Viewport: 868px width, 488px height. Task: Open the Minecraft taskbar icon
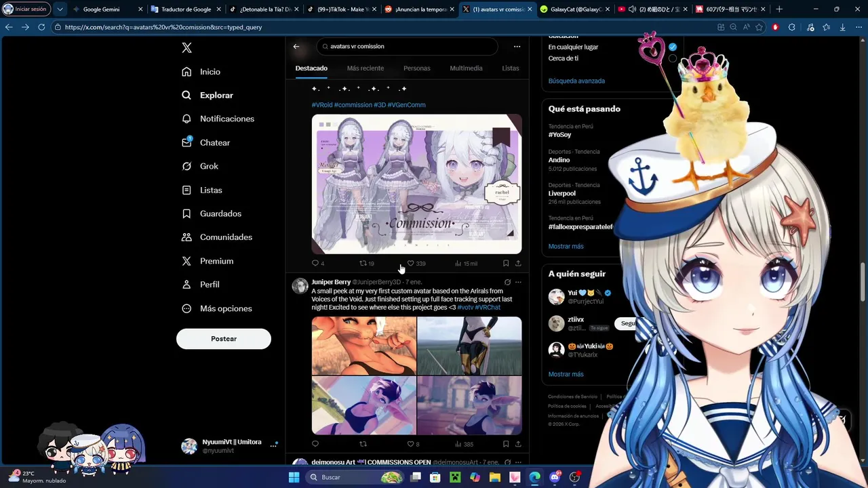tap(455, 477)
